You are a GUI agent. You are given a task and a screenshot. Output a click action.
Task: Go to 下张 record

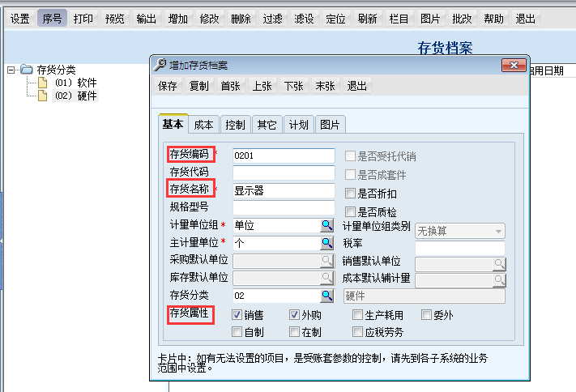click(294, 86)
